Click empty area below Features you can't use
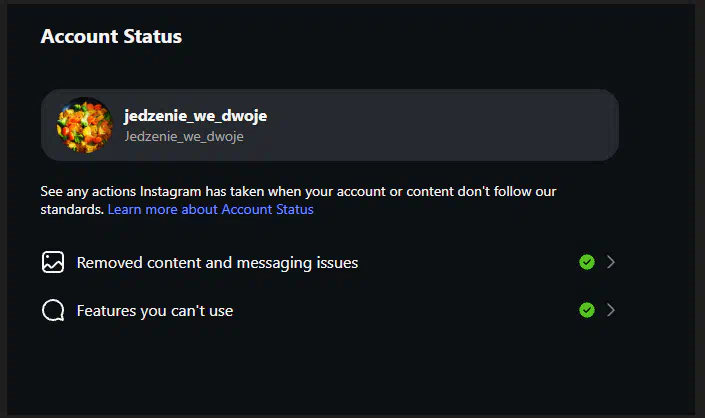705x418 pixels. coord(330,370)
